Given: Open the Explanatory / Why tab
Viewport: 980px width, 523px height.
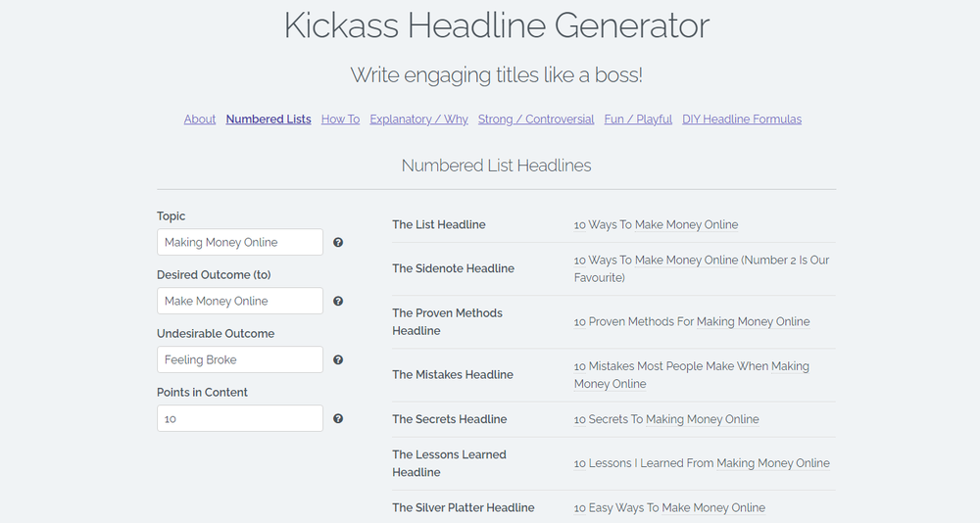Looking at the screenshot, I should pos(418,119).
